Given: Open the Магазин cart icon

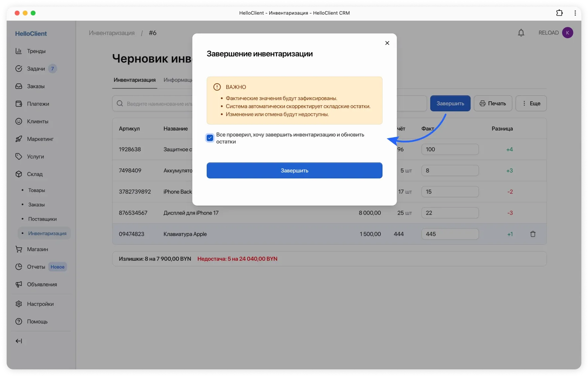Looking at the screenshot, I should coord(19,249).
